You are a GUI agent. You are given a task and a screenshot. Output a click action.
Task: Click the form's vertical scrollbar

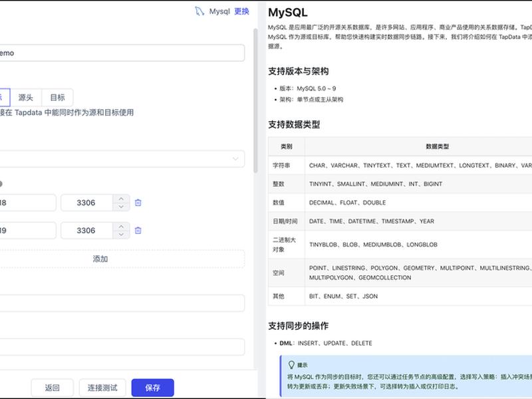pos(255,100)
